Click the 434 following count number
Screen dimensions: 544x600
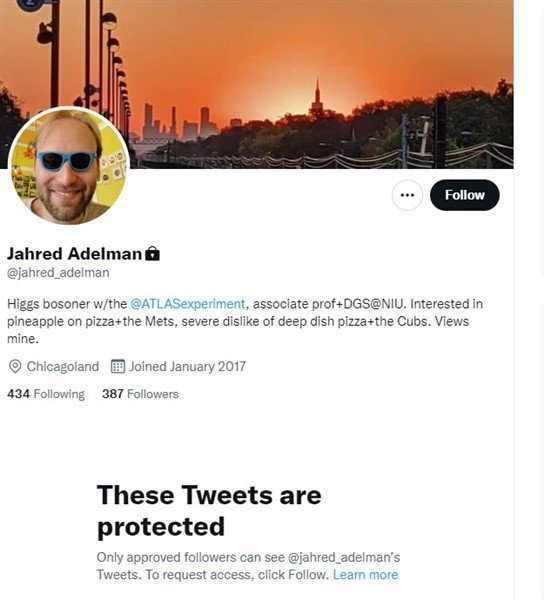pyautogui.click(x=18, y=394)
